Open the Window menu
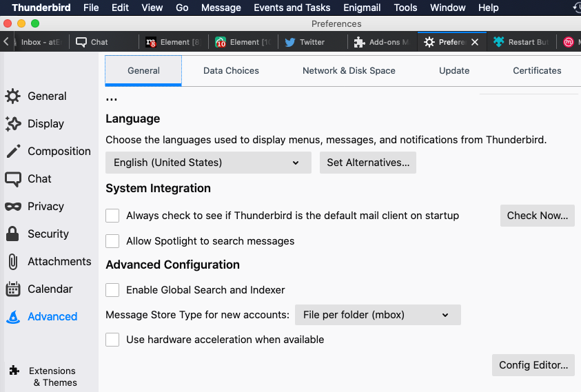The image size is (581, 392). (x=447, y=8)
